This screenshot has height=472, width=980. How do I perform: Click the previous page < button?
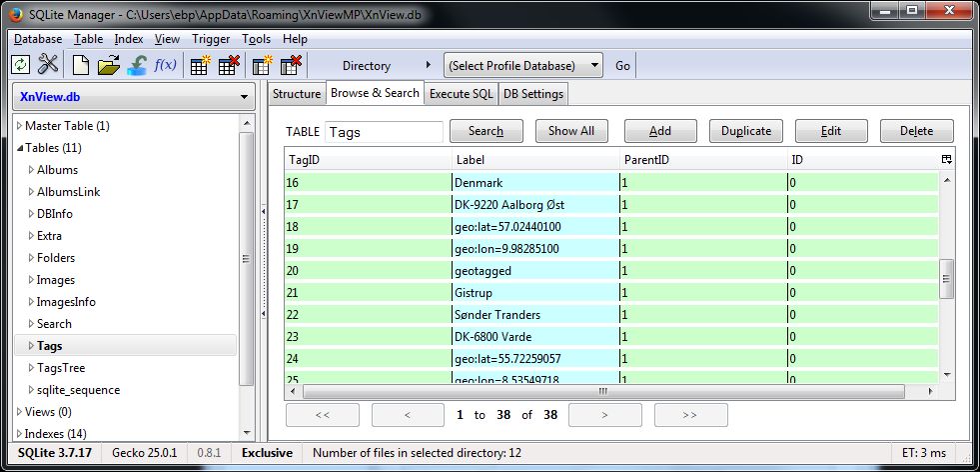tap(408, 415)
